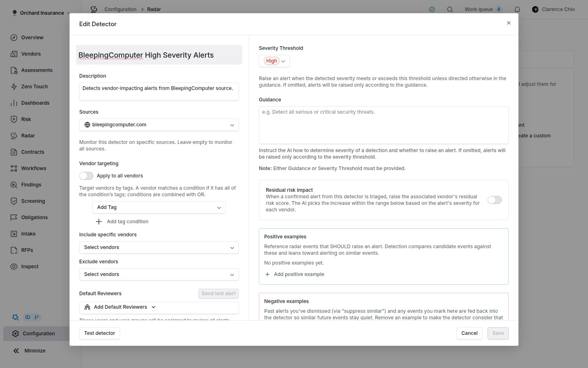Click Configuration breadcrumb link
Image resolution: width=588 pixels, height=368 pixels.
(120, 9)
